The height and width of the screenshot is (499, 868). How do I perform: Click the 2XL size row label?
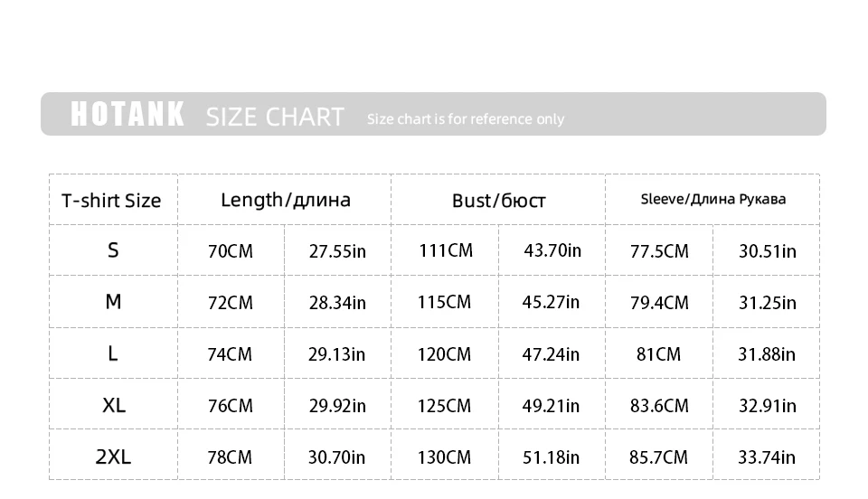coord(113,457)
